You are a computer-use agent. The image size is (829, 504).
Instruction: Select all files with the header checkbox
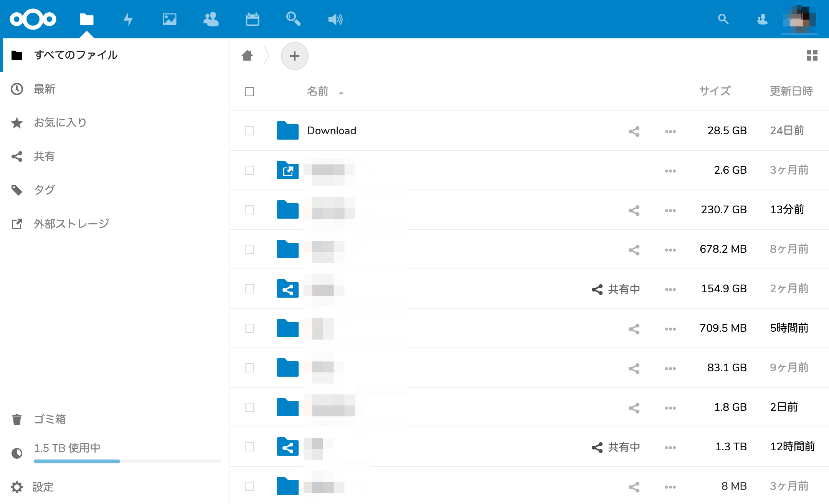coord(249,92)
